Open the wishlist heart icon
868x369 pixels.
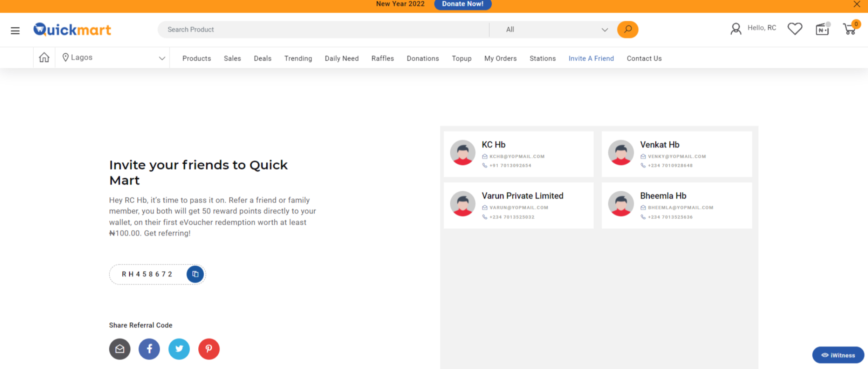pyautogui.click(x=795, y=29)
